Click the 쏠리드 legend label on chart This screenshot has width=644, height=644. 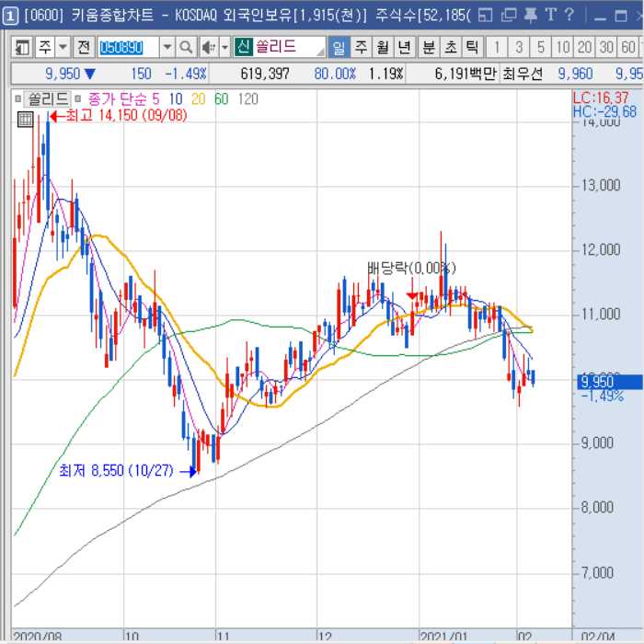point(47,99)
